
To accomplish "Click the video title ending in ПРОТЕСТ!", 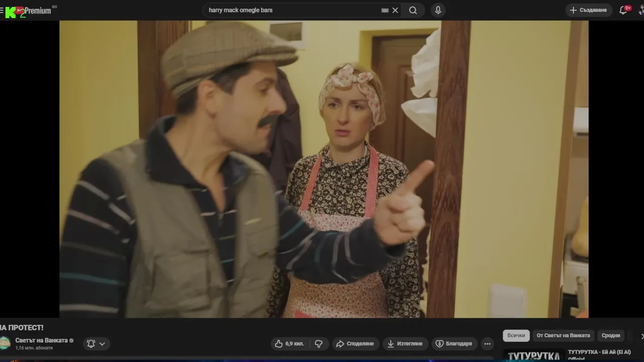I will (x=22, y=327).
